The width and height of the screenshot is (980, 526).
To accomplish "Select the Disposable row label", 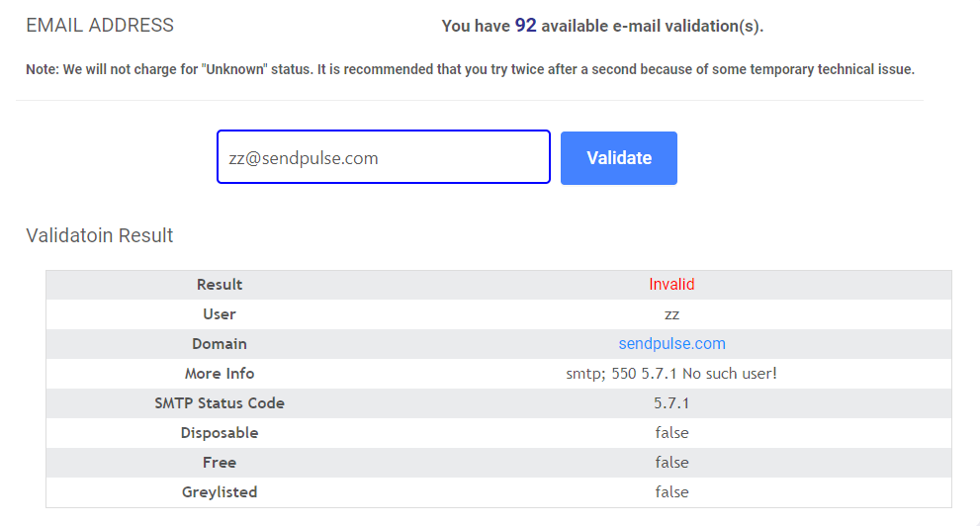I will tap(220, 433).
